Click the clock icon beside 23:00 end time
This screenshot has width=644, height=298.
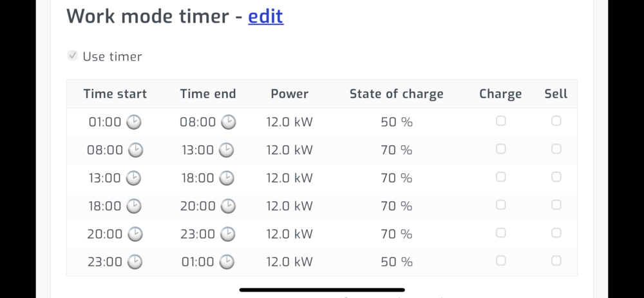coord(227,234)
